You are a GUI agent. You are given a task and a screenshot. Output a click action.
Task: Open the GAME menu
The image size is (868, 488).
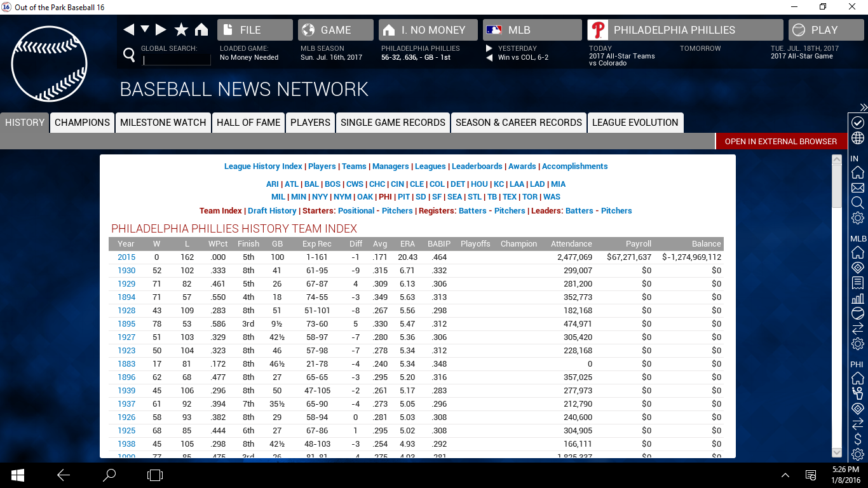(336, 30)
